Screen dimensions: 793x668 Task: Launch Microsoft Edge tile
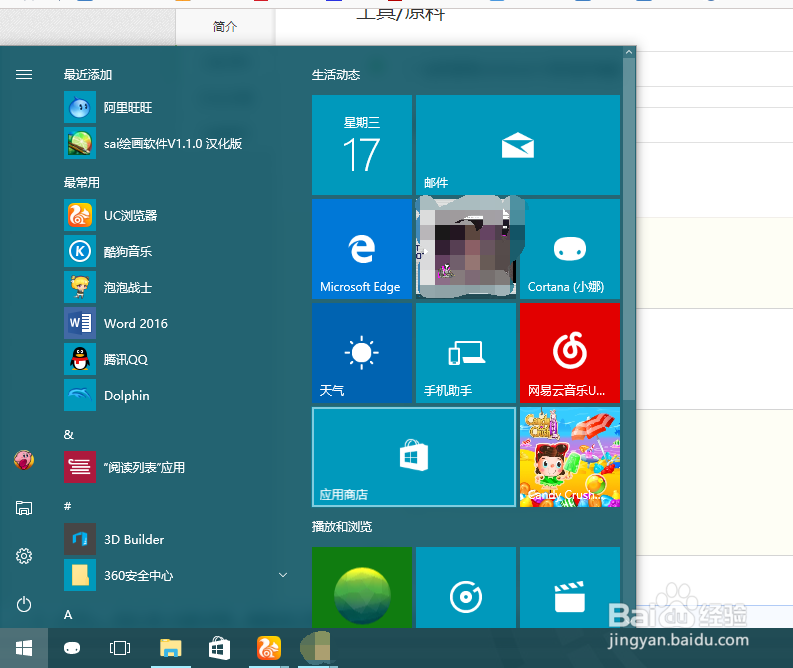click(362, 249)
